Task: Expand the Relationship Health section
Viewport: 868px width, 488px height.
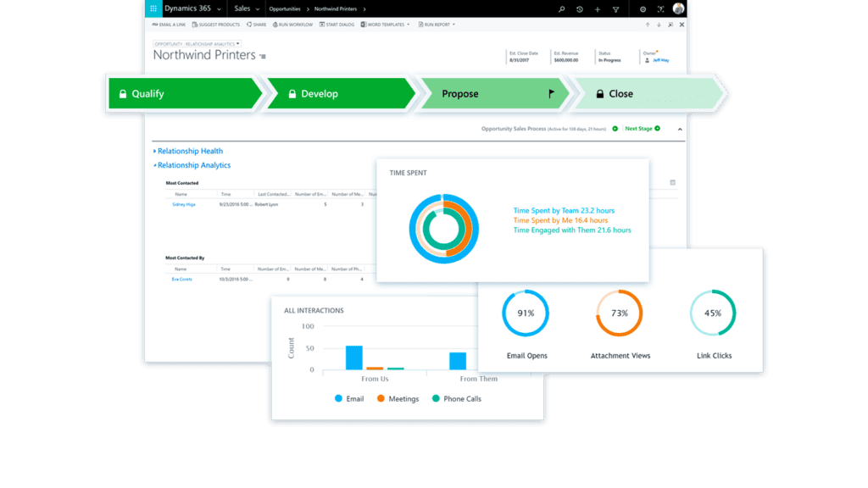Action: tap(190, 151)
